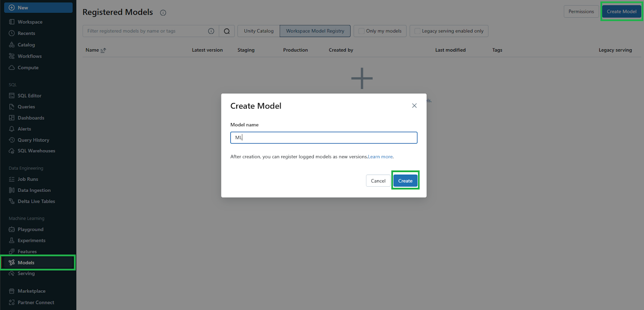Open Learn more link

tap(380, 157)
